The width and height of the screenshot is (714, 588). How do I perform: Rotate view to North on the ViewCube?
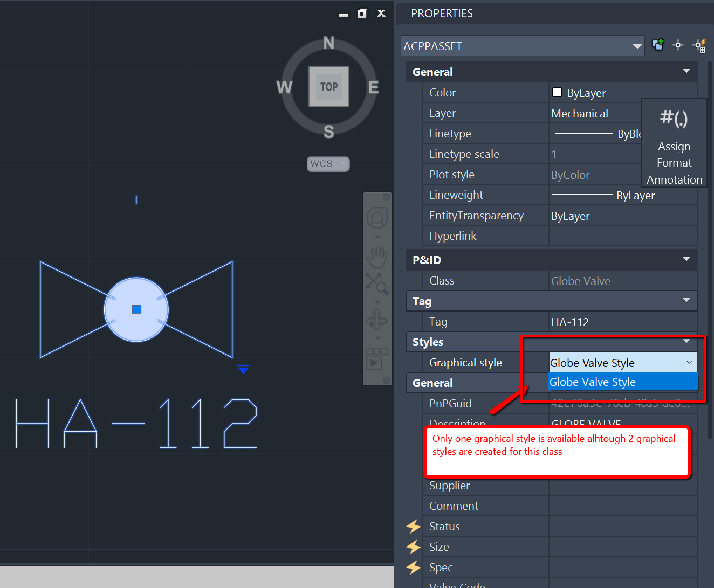[x=329, y=43]
